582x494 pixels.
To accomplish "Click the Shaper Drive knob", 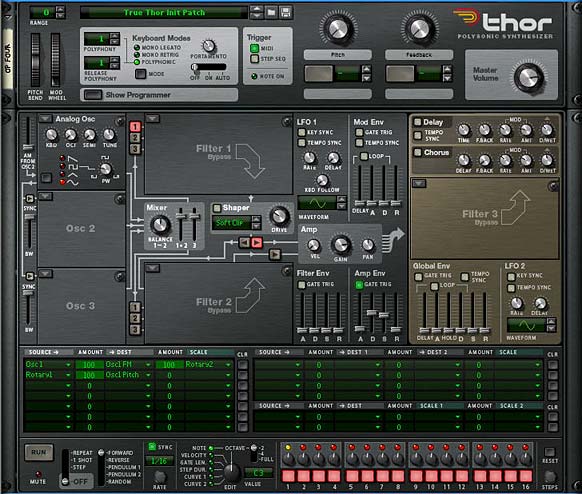I will tap(279, 216).
